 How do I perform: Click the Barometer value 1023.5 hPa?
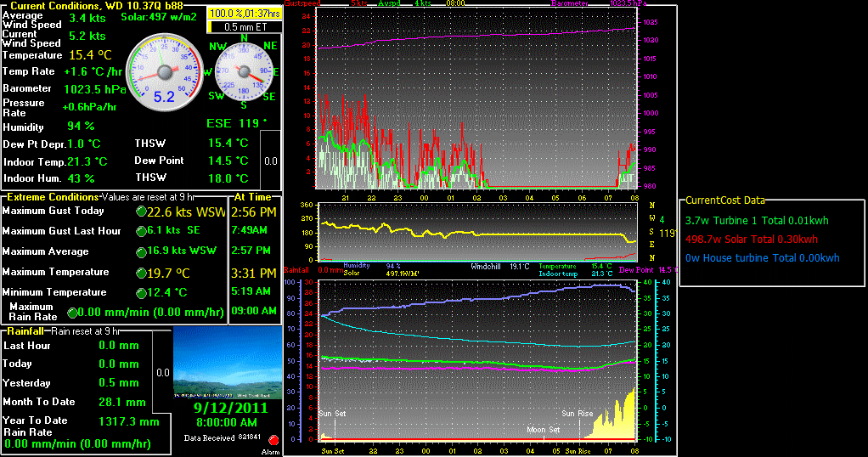tap(94, 89)
